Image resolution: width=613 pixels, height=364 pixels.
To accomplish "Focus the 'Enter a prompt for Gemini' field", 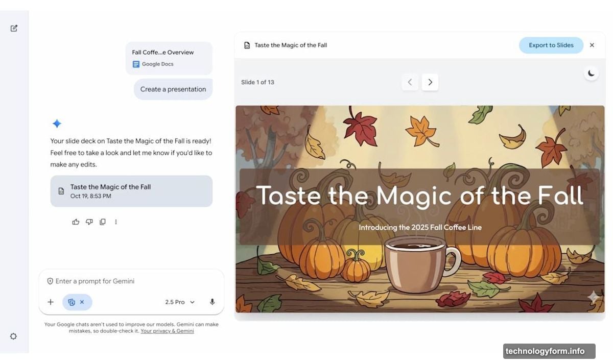I will (131, 281).
